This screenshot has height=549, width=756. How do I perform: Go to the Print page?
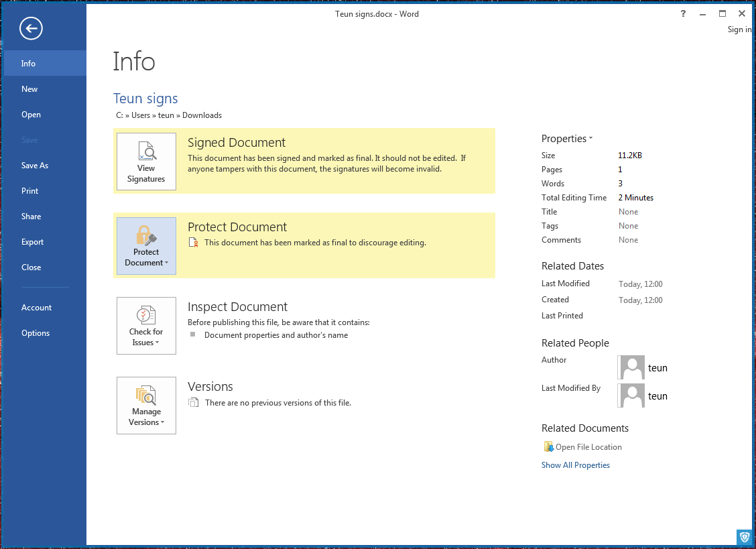[x=30, y=191]
